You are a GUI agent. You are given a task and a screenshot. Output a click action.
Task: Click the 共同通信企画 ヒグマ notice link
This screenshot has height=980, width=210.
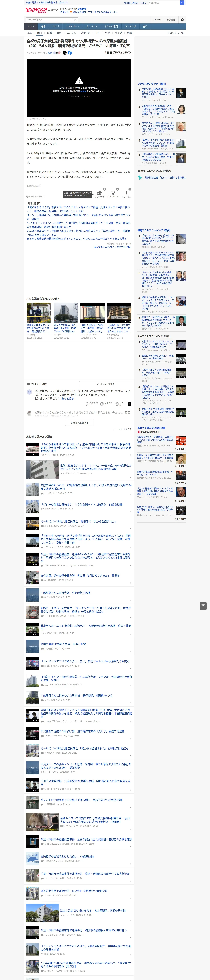pyautogui.click(x=165, y=178)
